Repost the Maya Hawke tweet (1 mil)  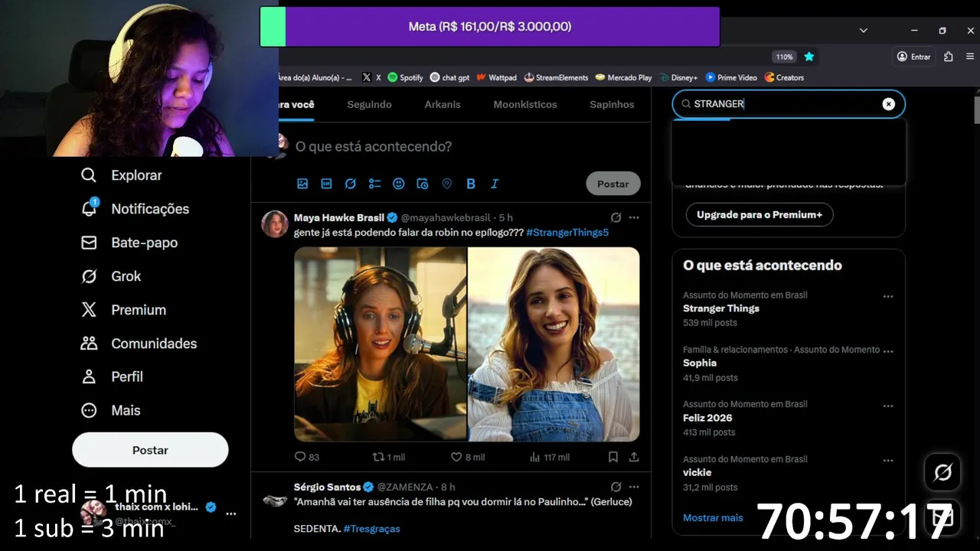pyautogui.click(x=388, y=457)
